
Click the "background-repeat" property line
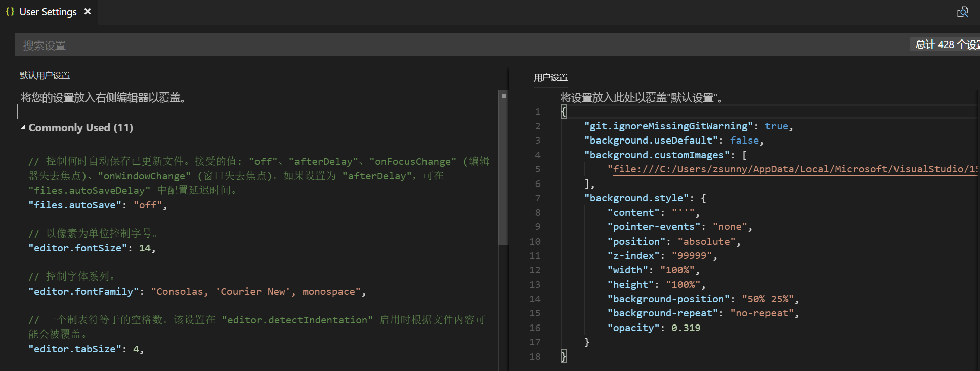click(703, 313)
